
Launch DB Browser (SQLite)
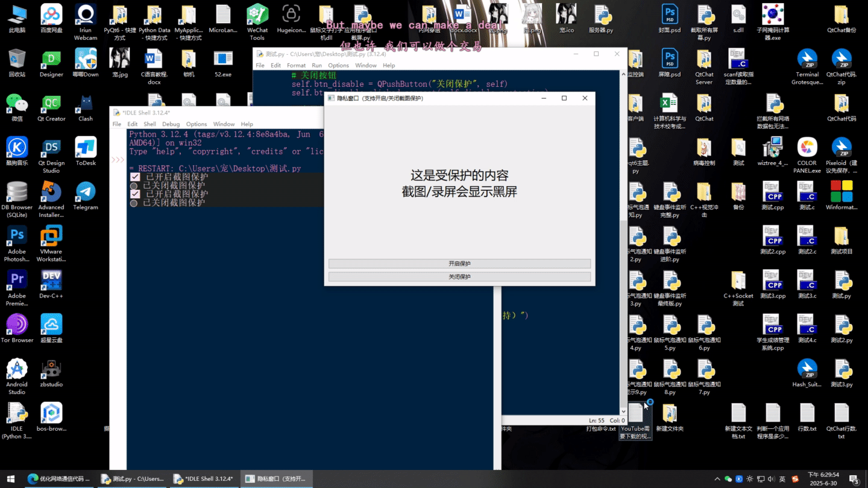pos(17,192)
